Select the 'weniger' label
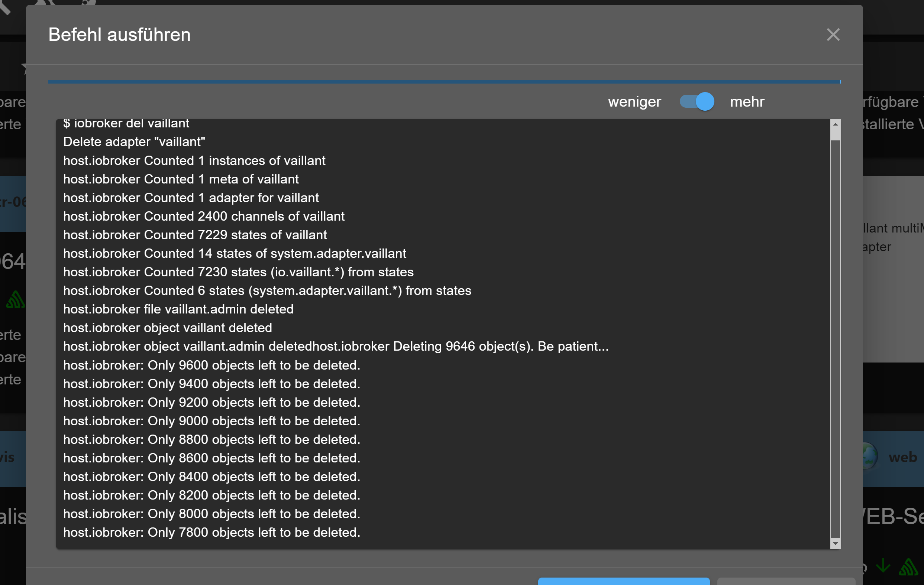Screen dimensions: 924x585 (x=634, y=102)
